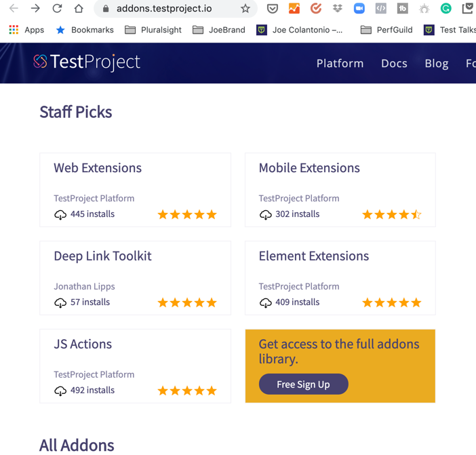Viewport: 476px width, 455px height.
Task: Open the Joe Colantonio bookmark
Action: [x=299, y=30]
